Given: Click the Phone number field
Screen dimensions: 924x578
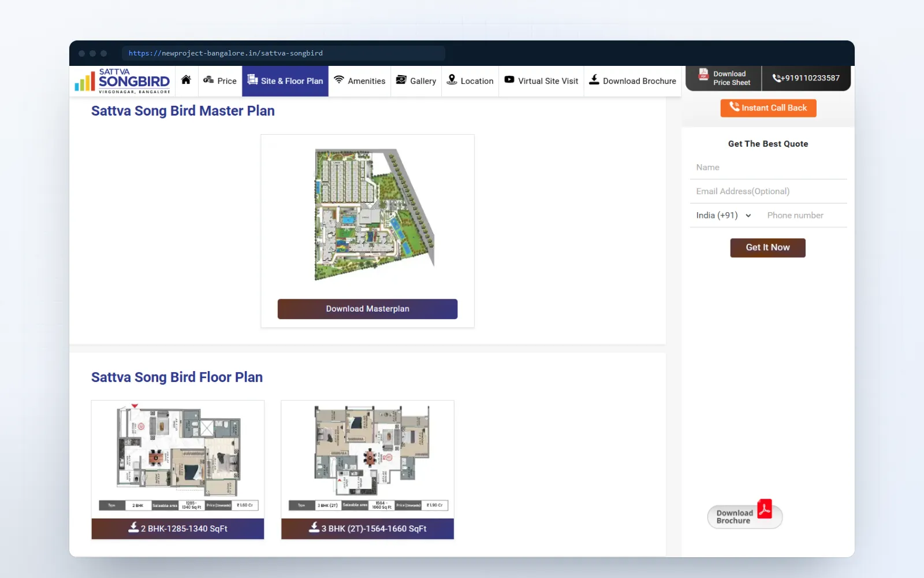Looking at the screenshot, I should [805, 216].
